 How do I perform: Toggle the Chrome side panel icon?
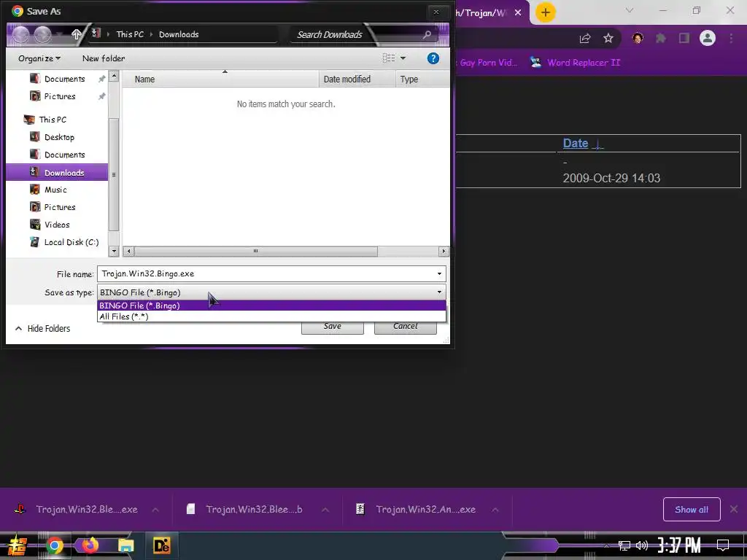click(684, 38)
